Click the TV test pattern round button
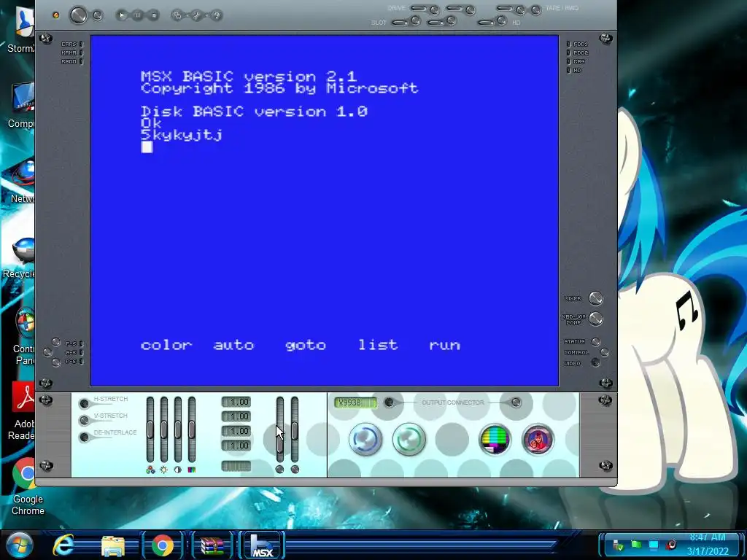Image resolution: width=747 pixels, height=560 pixels. (x=495, y=439)
